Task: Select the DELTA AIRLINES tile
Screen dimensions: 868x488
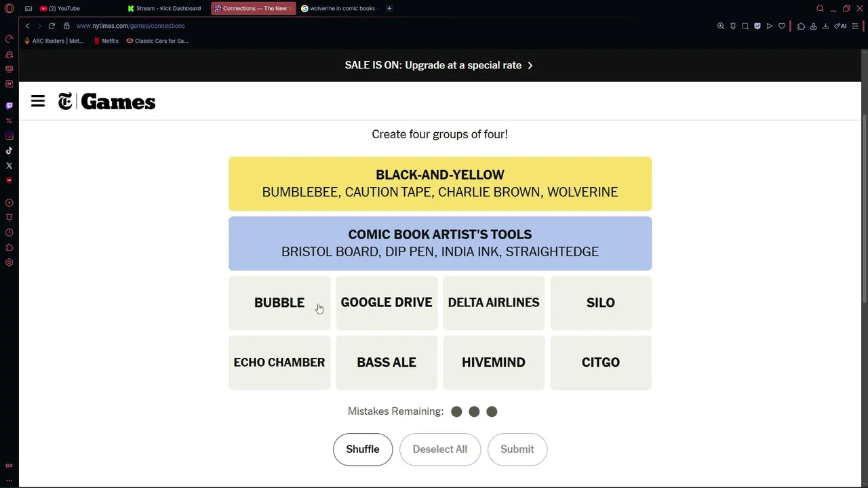Action: (494, 303)
